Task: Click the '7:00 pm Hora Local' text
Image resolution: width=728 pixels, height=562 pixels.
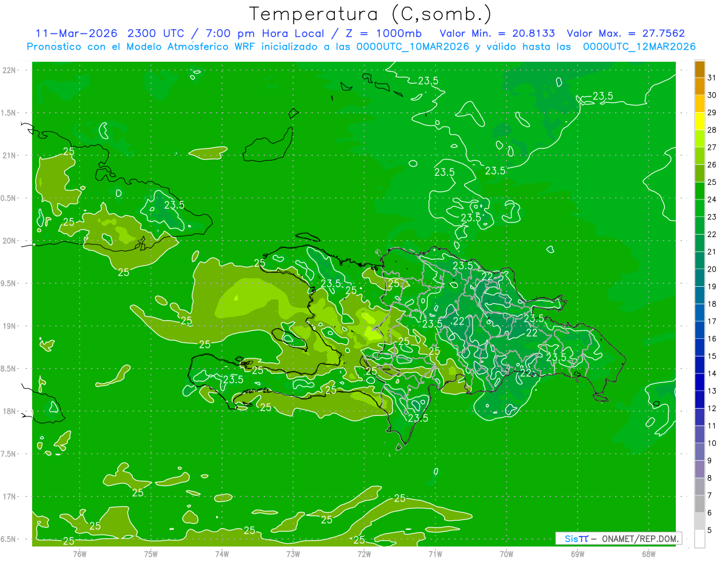Action: pos(265,33)
